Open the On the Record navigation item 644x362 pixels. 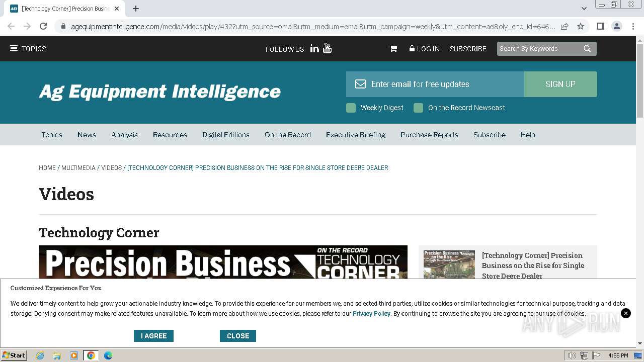(x=288, y=135)
